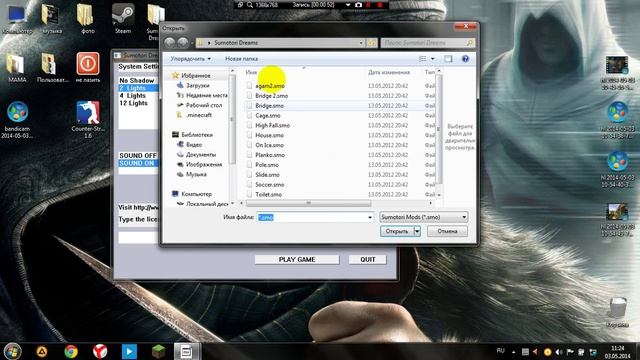The height and width of the screenshot is (360, 640).
Task: Open the Recycle Bin on desktop
Action: click(618, 312)
